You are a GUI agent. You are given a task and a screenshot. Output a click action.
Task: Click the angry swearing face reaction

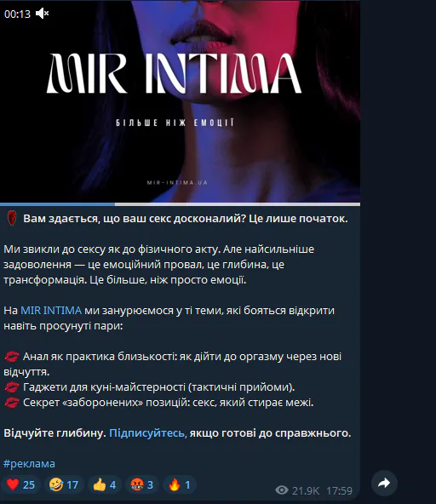(x=142, y=484)
